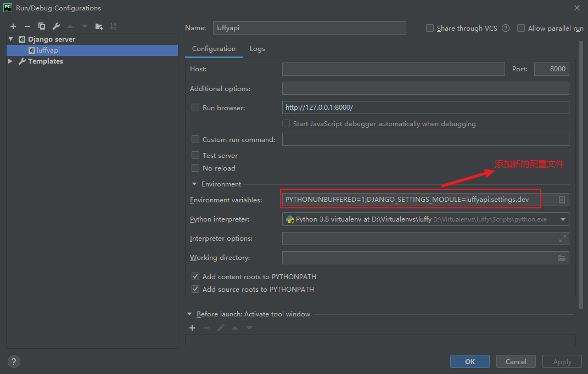Browse for the working directory folder
The height and width of the screenshot is (374, 588).
pos(562,258)
